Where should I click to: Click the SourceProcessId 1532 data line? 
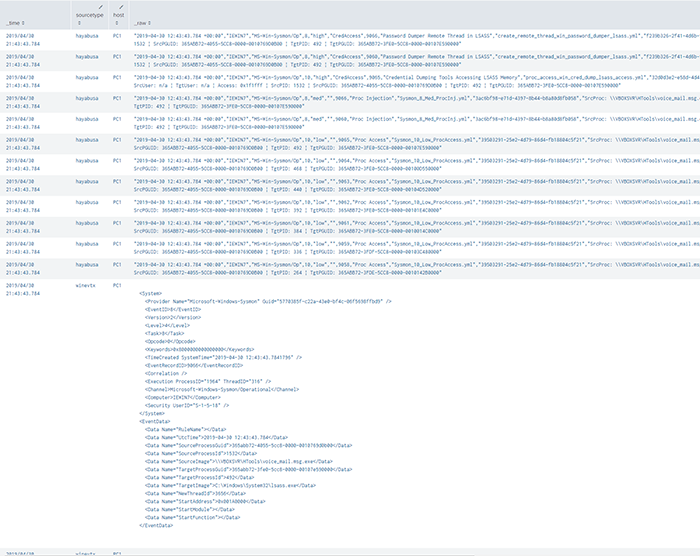point(201,454)
